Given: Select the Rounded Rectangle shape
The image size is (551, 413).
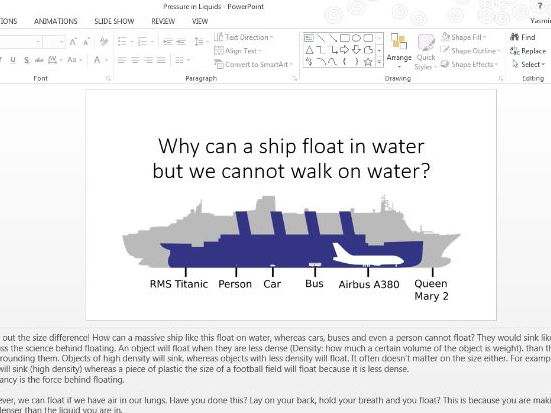Looking at the screenshot, I should click(x=368, y=38).
